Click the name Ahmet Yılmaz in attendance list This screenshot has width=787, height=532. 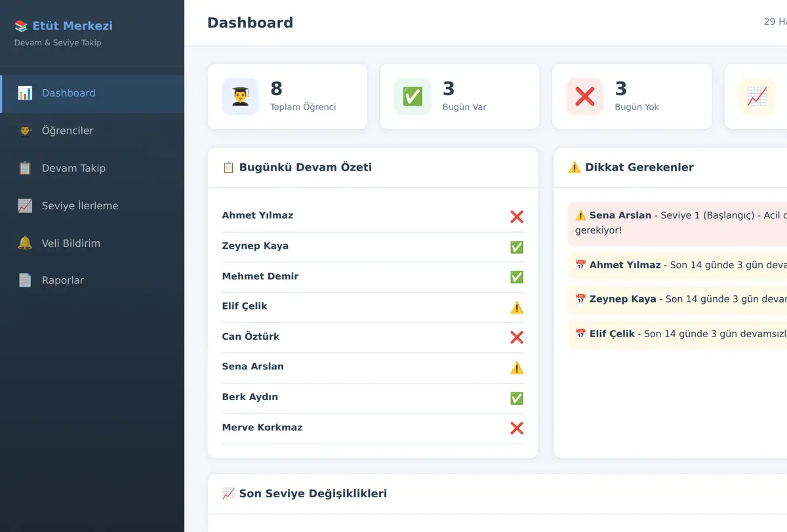pos(258,215)
